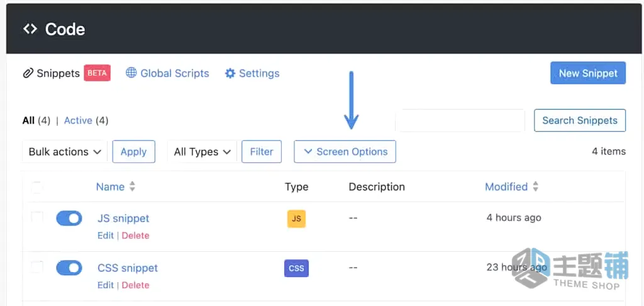The width and height of the screenshot is (644, 306).
Task: Click Edit under CSS snippet
Action: tap(106, 285)
